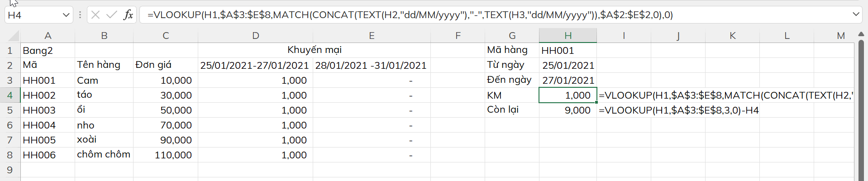This screenshot has height=181, width=868.
Task: Open the Name Box dropdown arrow
Action: [x=66, y=15]
